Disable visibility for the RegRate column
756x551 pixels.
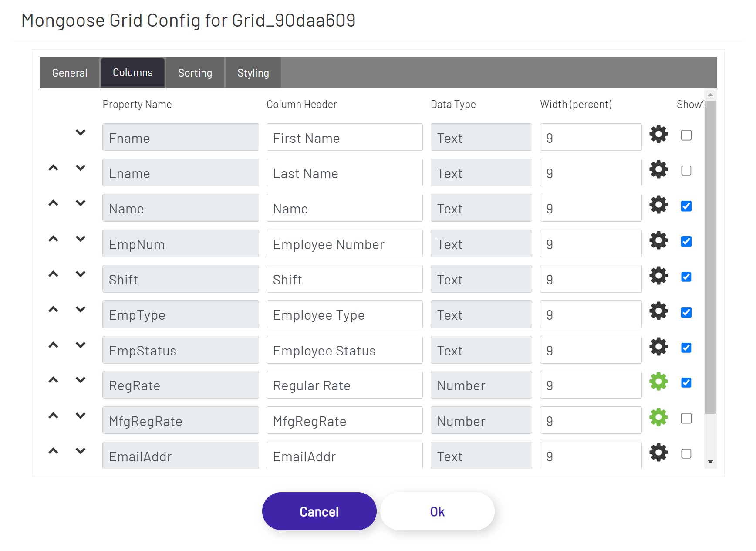click(x=686, y=382)
